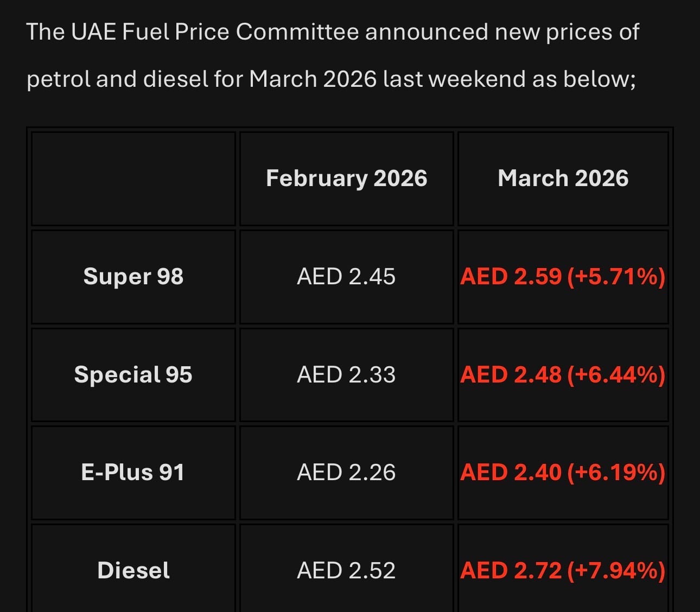Click the empty top-left table header cell
Image resolution: width=700 pixels, height=612 pixels.
(x=133, y=178)
